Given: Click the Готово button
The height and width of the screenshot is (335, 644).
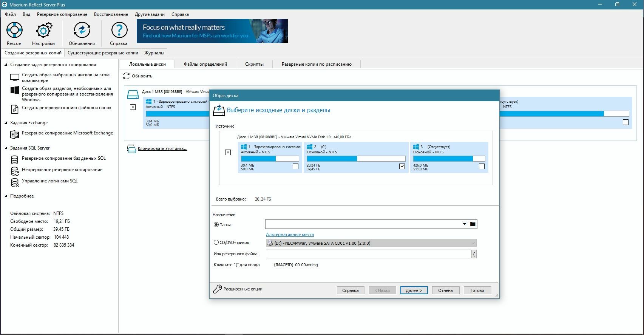Looking at the screenshot, I should coord(477,290).
